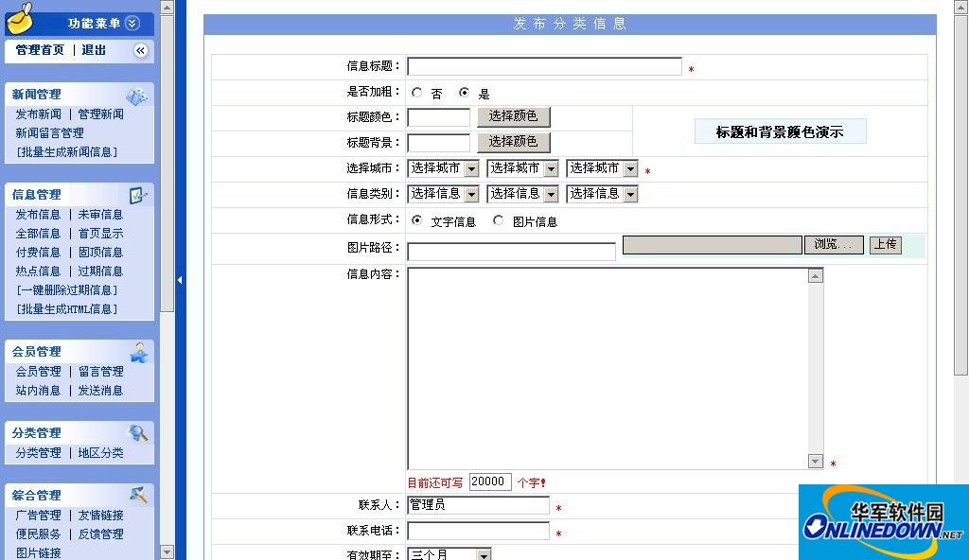Click the 新闻管理 section icon
The width and height of the screenshot is (969, 560).
(136, 96)
